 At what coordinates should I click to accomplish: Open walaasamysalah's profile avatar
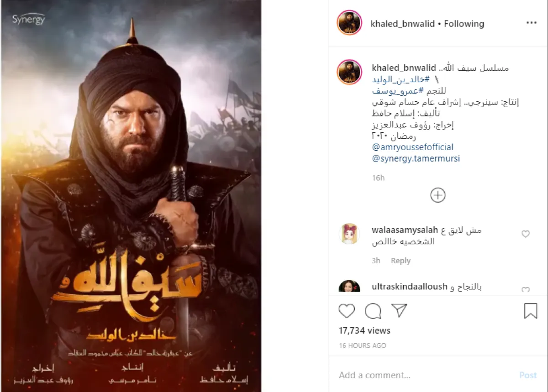coord(349,234)
